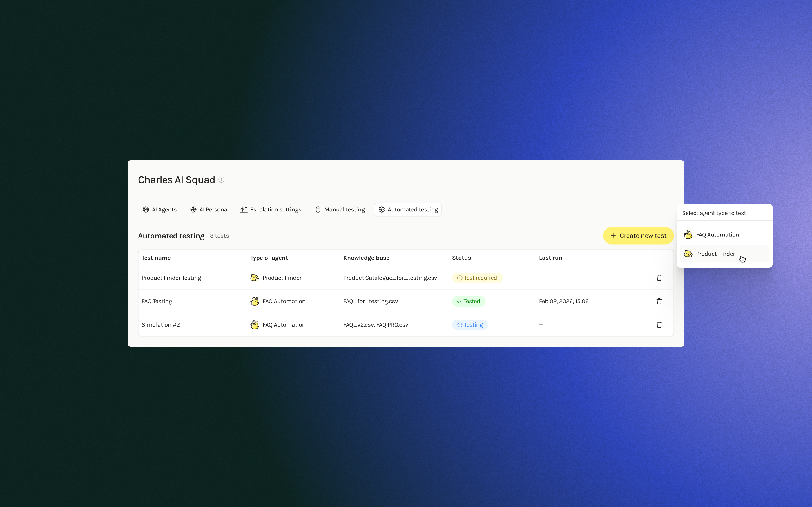
Task: Click the Status column header
Action: (x=461, y=258)
